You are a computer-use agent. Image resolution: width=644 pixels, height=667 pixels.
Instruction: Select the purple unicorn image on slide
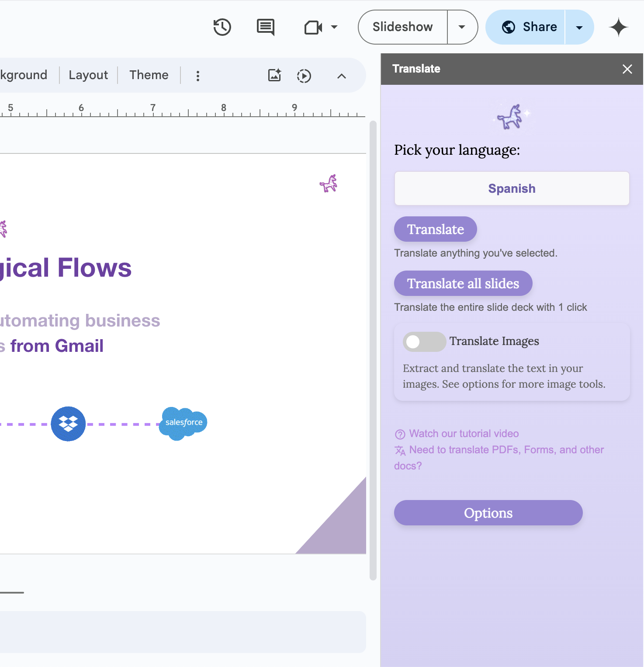pos(329,184)
